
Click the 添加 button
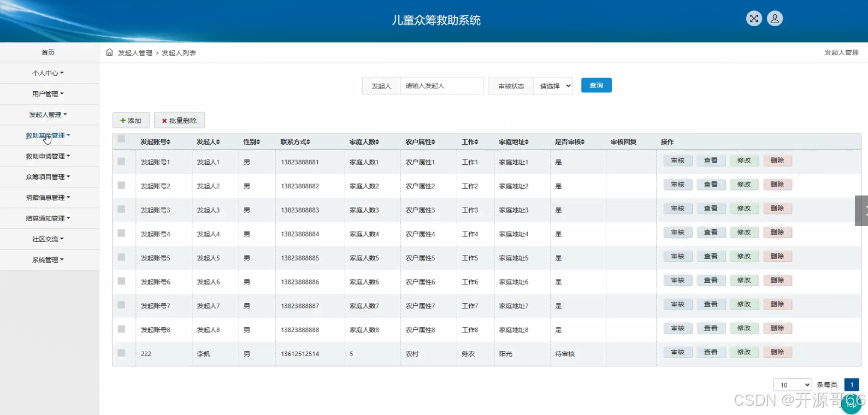131,121
